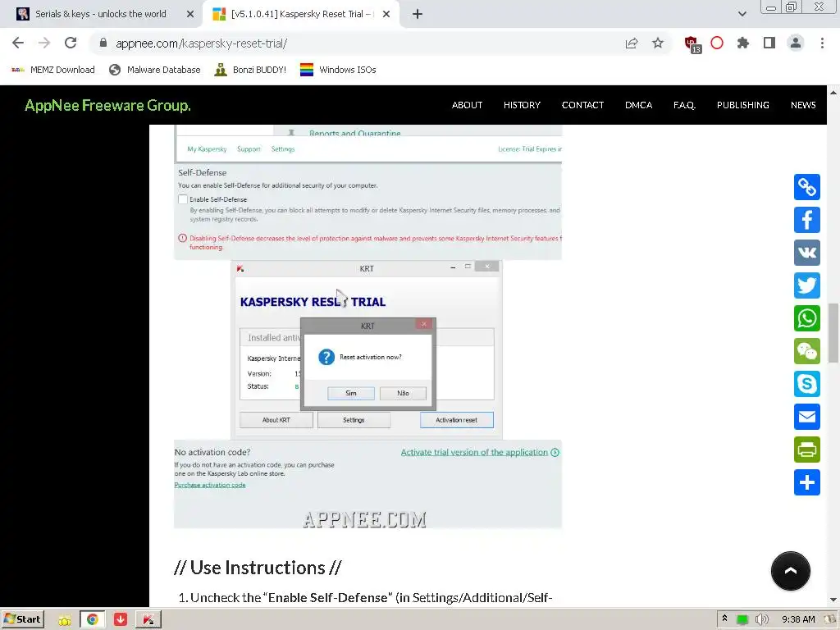Image resolution: width=840 pixels, height=630 pixels.
Task: Open the Windows Start menu
Action: click(x=22, y=619)
